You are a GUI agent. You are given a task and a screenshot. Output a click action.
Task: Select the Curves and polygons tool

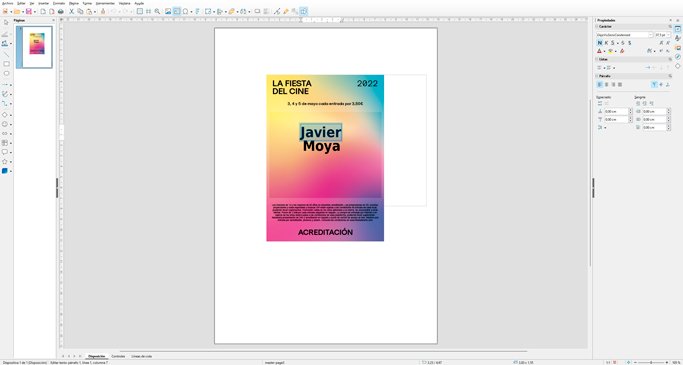(5, 94)
